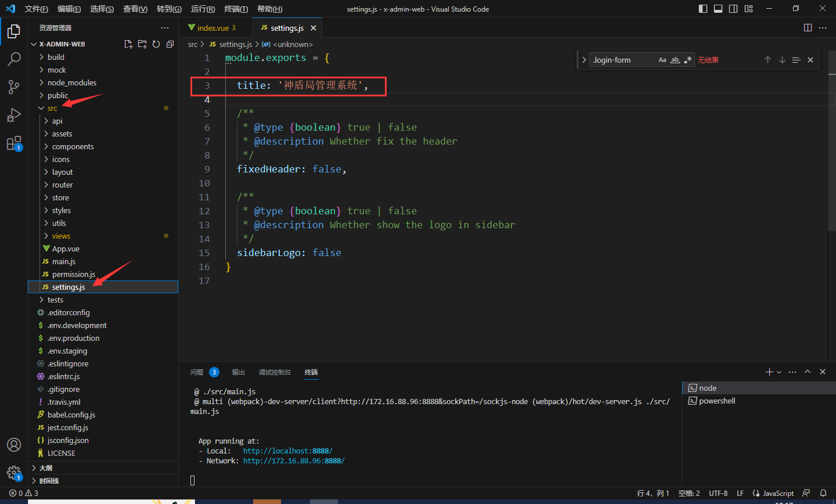Open the Search view in activity bar
Screen dimensions: 836x504
tap(14, 59)
